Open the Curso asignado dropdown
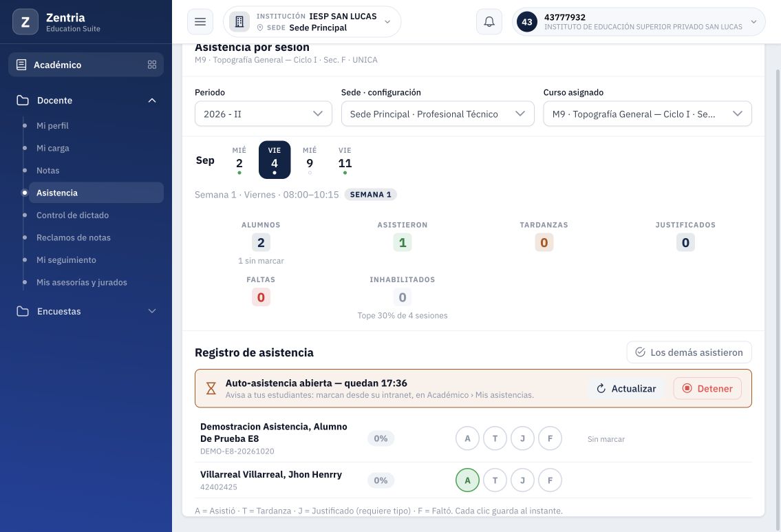 (647, 114)
